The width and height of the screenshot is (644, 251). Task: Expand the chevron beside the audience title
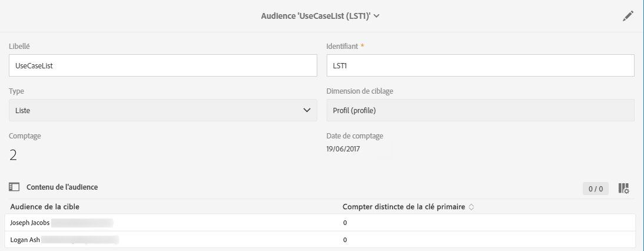(x=377, y=16)
